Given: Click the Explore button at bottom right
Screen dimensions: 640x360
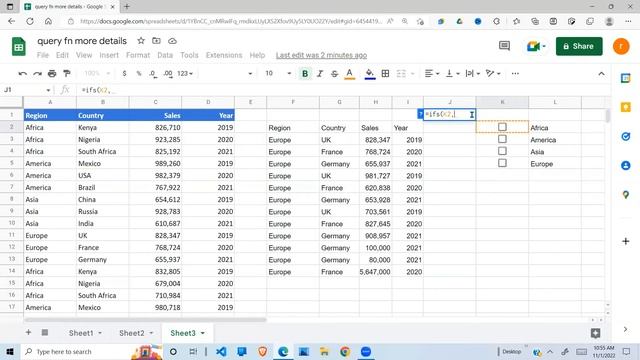Looking at the screenshot, I should point(595,333).
